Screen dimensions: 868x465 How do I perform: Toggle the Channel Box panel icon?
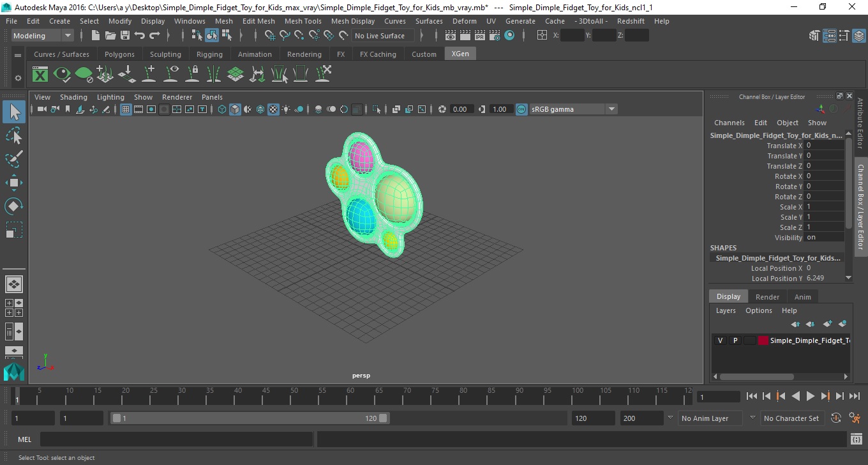[x=859, y=36]
